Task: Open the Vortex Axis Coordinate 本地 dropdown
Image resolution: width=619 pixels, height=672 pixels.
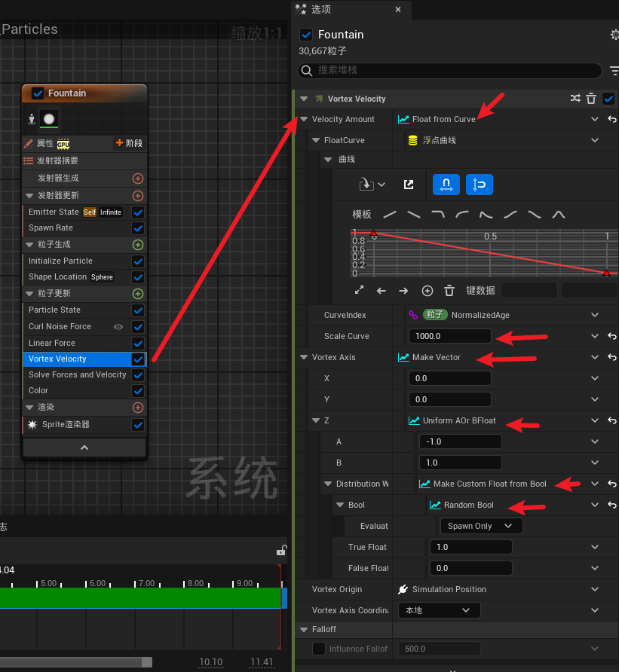Action: pos(440,610)
